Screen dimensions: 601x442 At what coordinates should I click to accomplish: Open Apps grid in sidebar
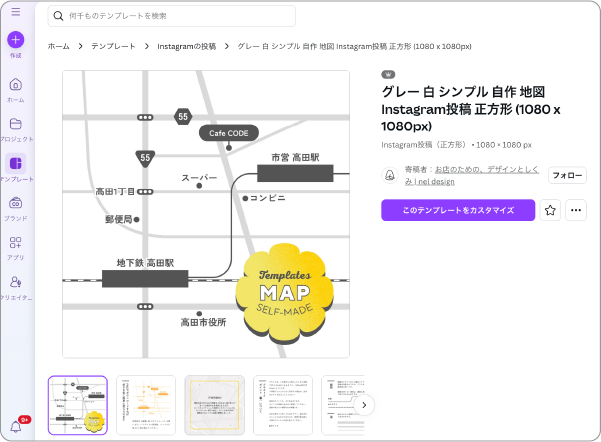[x=15, y=243]
